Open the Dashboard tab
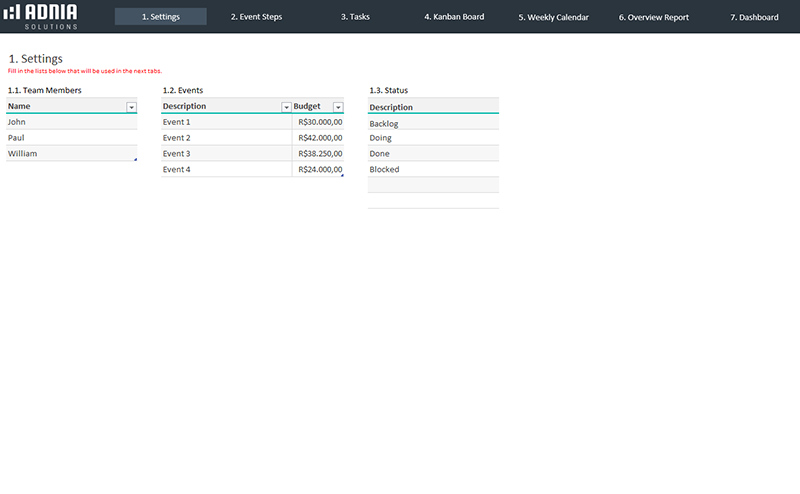 point(754,17)
